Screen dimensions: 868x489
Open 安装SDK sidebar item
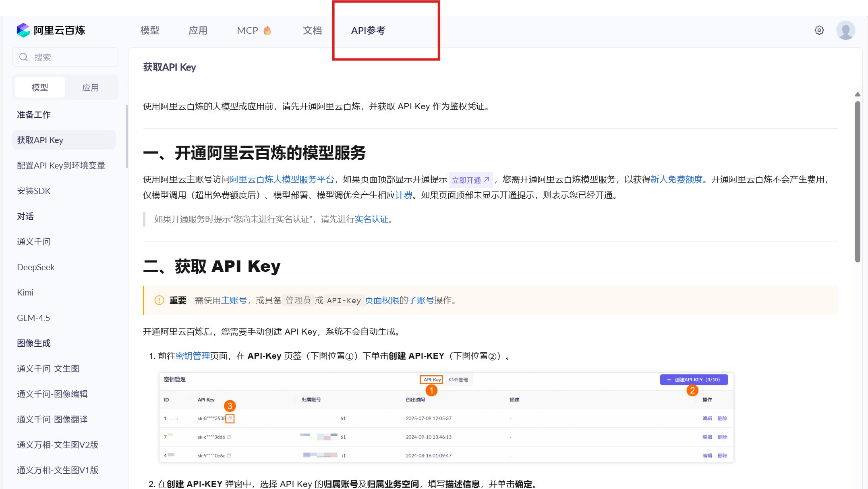click(x=34, y=191)
